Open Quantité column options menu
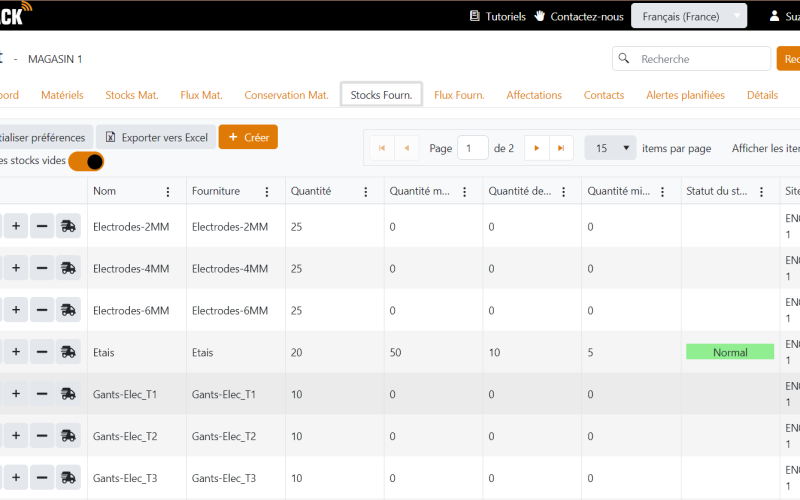Viewport: 800px width, 500px height. coord(366,191)
